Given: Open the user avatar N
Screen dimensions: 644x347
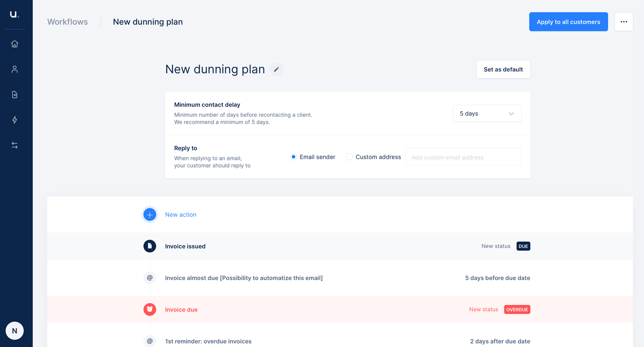Looking at the screenshot, I should point(14,331).
